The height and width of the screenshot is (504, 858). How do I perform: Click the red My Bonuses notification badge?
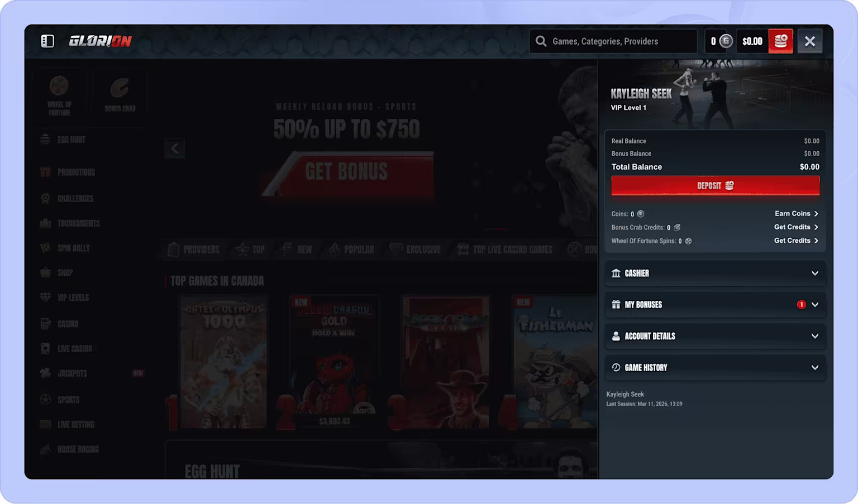(x=801, y=305)
